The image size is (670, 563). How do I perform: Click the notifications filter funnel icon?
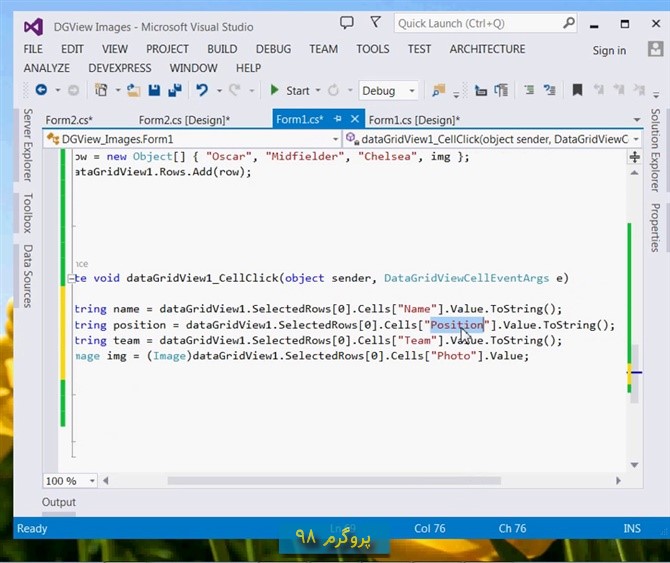[376, 23]
